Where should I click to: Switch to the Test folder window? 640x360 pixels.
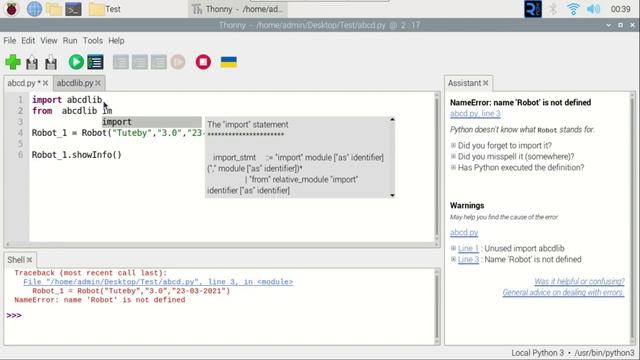(x=104, y=9)
